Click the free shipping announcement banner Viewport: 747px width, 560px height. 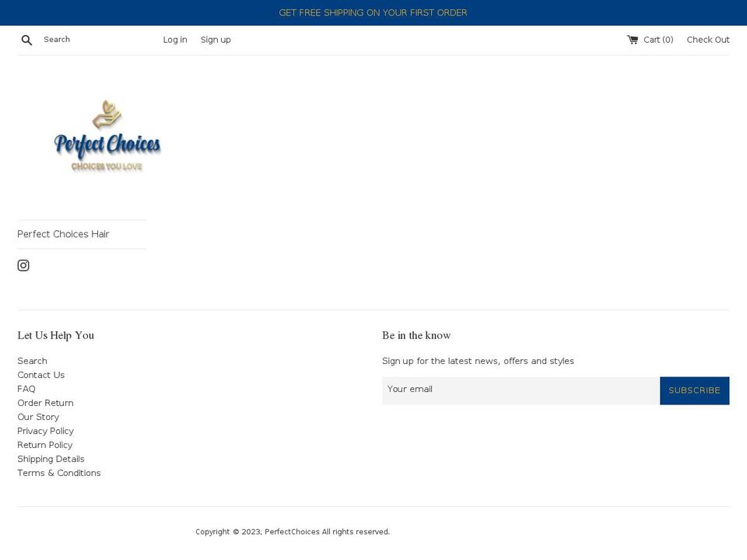(x=373, y=13)
